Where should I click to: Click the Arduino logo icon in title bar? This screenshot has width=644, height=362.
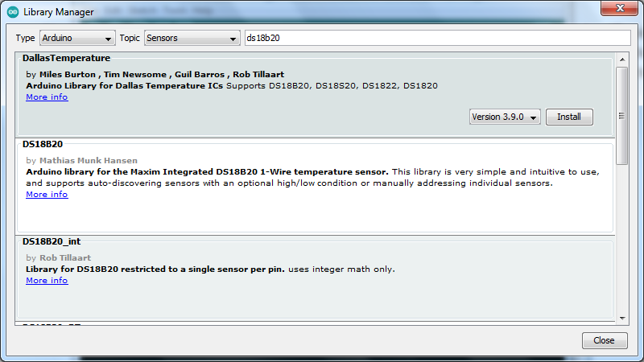(x=13, y=12)
